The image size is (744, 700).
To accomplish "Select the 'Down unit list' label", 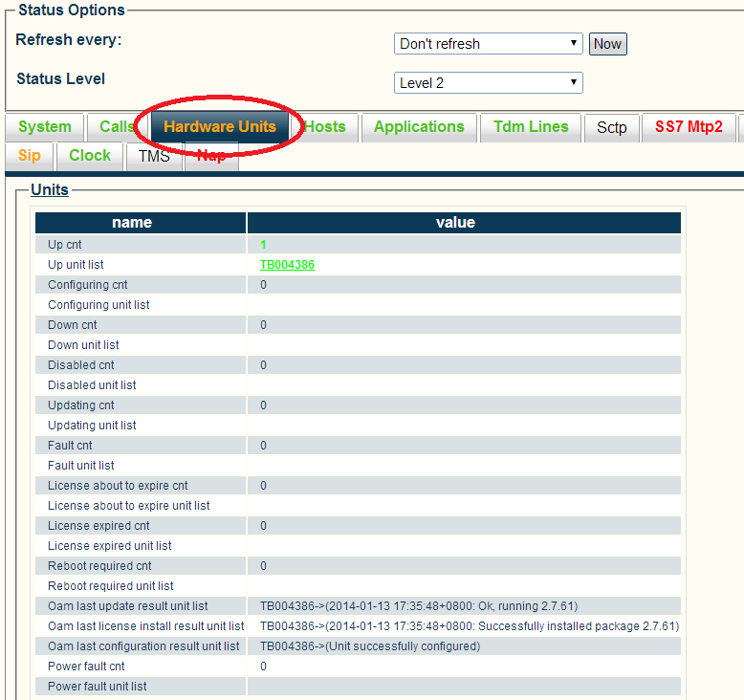I will pyautogui.click(x=83, y=345).
